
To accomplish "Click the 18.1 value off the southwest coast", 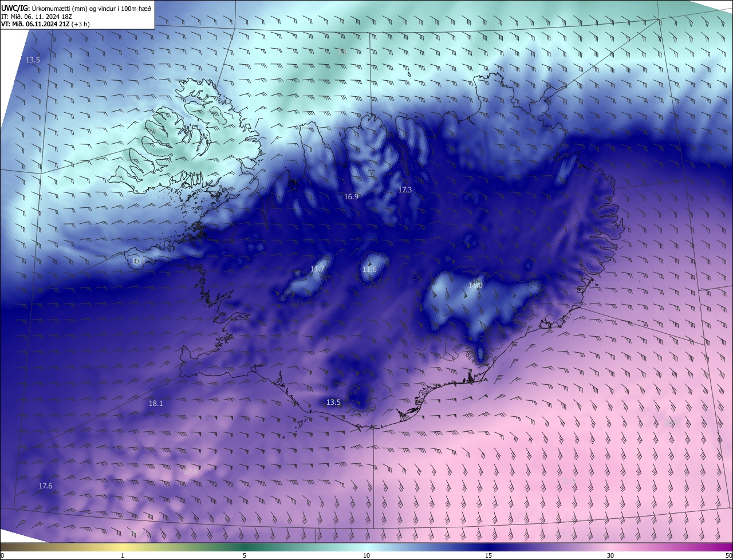I will point(156,403).
